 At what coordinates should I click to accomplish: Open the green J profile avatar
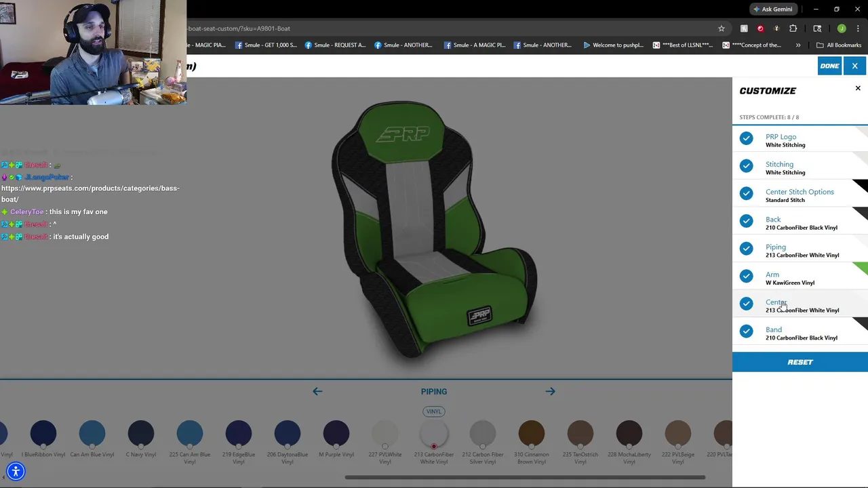pyautogui.click(x=842, y=28)
